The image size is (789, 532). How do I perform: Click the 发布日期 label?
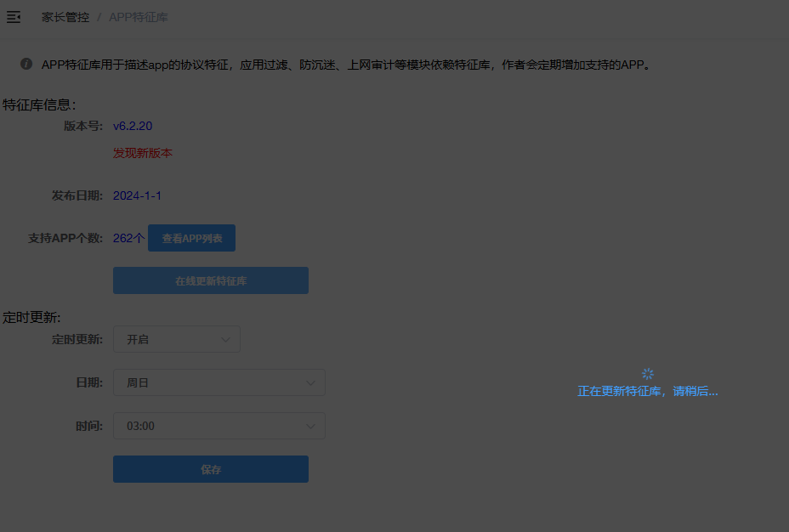[77, 195]
